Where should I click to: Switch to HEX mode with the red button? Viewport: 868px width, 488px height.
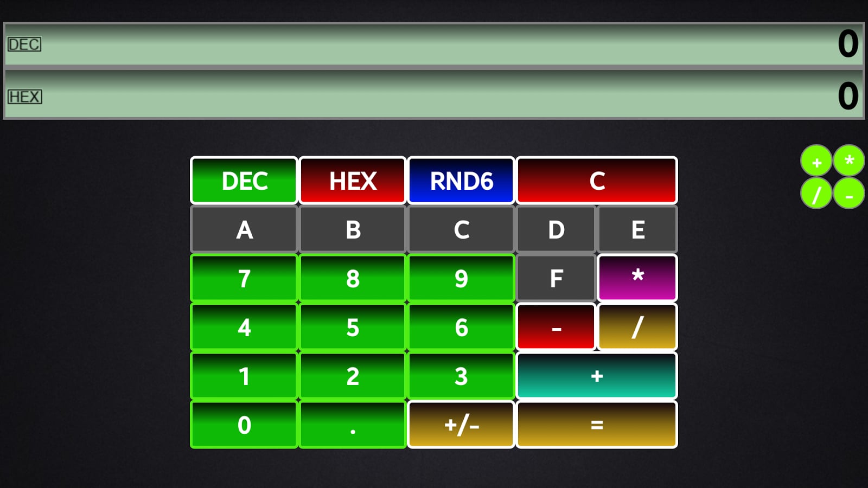[x=353, y=181]
